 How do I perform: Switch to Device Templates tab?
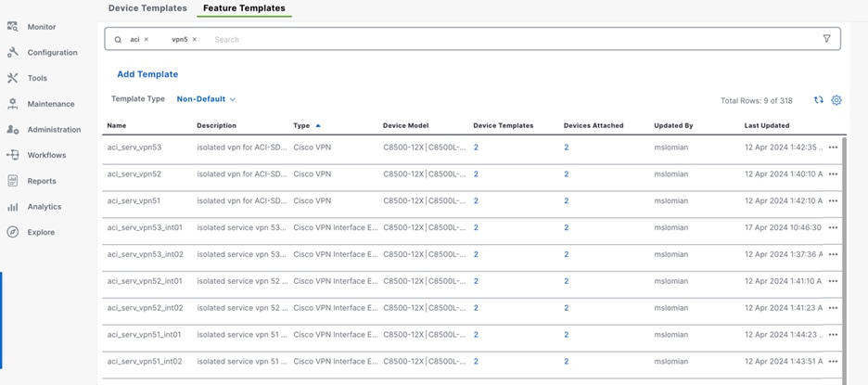[x=147, y=8]
